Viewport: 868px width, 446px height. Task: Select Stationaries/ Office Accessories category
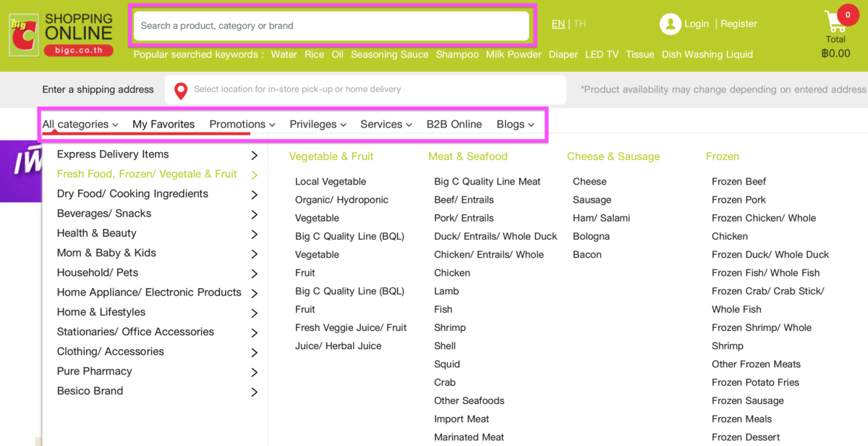(135, 332)
